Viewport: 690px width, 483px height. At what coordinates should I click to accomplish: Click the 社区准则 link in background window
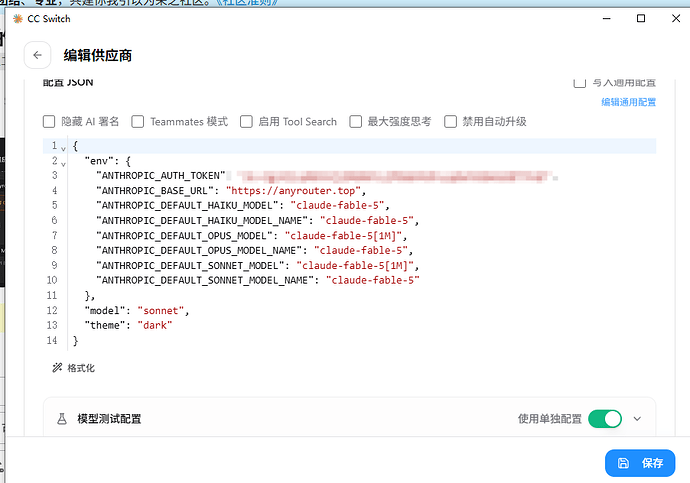point(246,3)
